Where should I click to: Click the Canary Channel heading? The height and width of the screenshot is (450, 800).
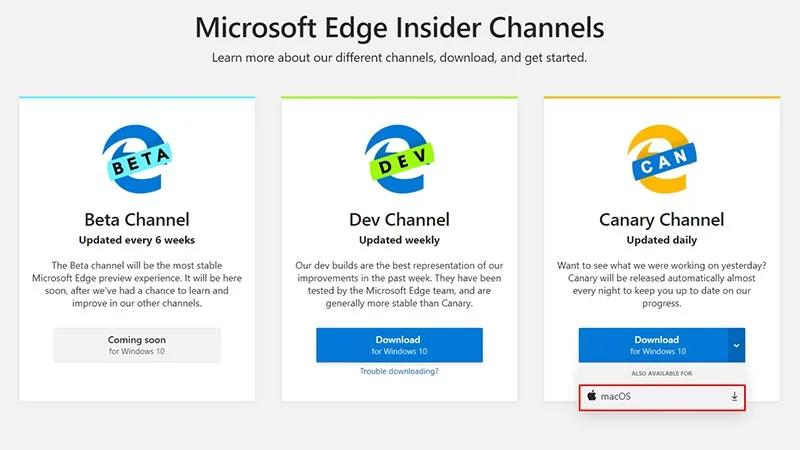pyautogui.click(x=661, y=219)
